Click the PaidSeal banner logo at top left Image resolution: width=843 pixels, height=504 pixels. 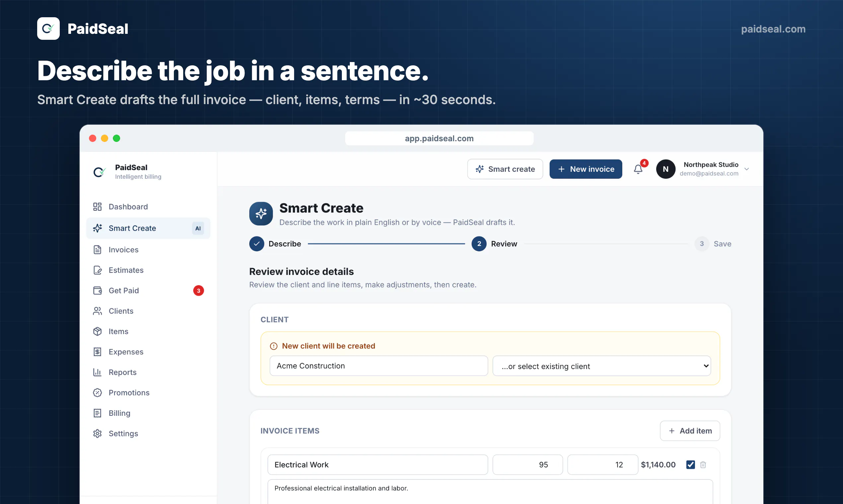[48, 29]
